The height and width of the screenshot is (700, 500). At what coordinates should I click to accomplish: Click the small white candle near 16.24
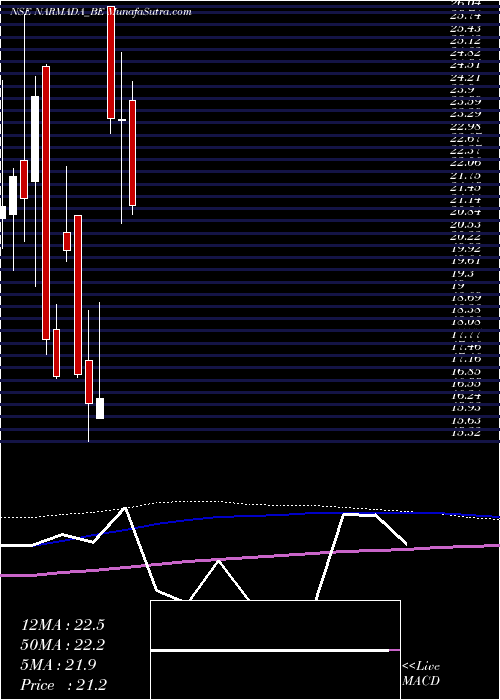click(x=100, y=408)
